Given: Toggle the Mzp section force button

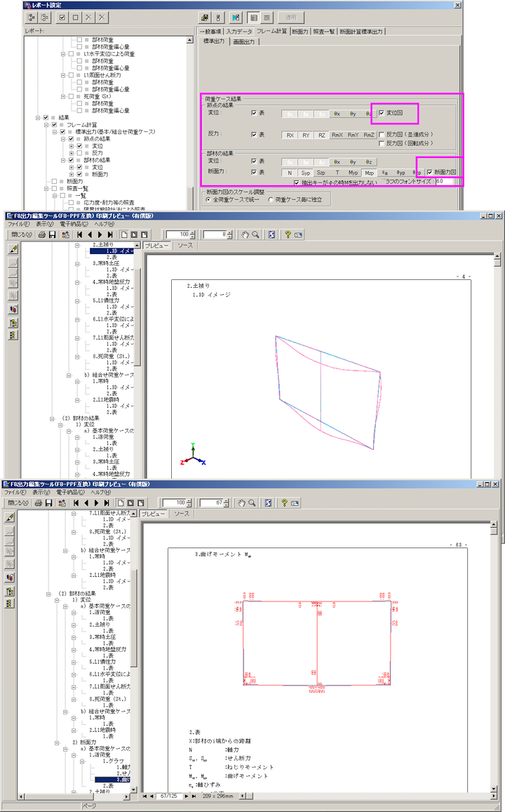Looking at the screenshot, I should (369, 173).
